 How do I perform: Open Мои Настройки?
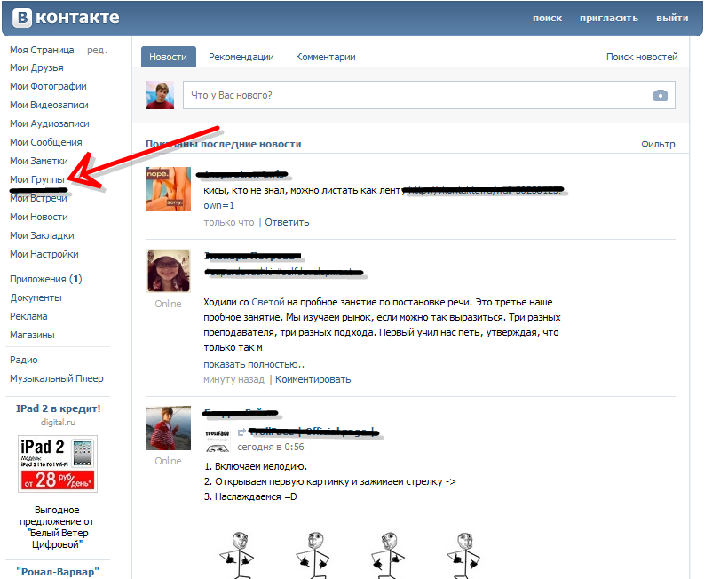(44, 254)
